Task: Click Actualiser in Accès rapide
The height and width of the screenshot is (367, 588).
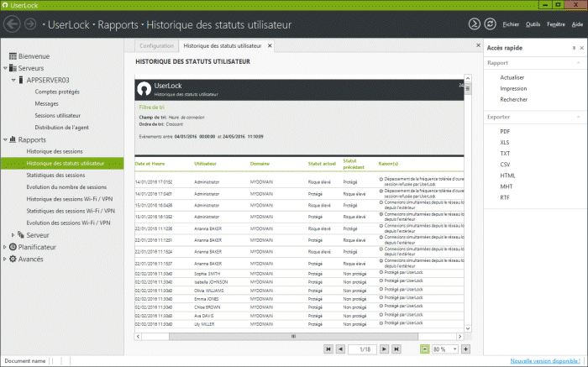Action: (x=512, y=77)
